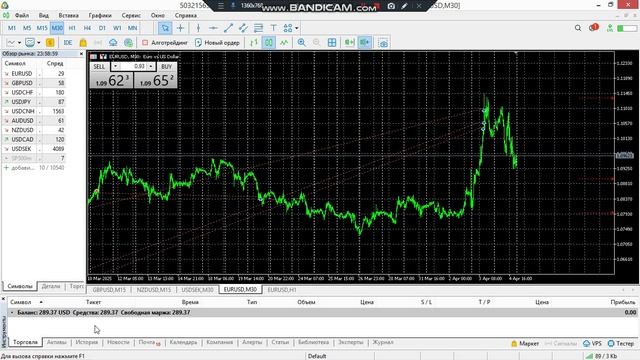Viewport: 640px width, 360px height.
Task: Click the trade volume input field
Action: pos(133,66)
